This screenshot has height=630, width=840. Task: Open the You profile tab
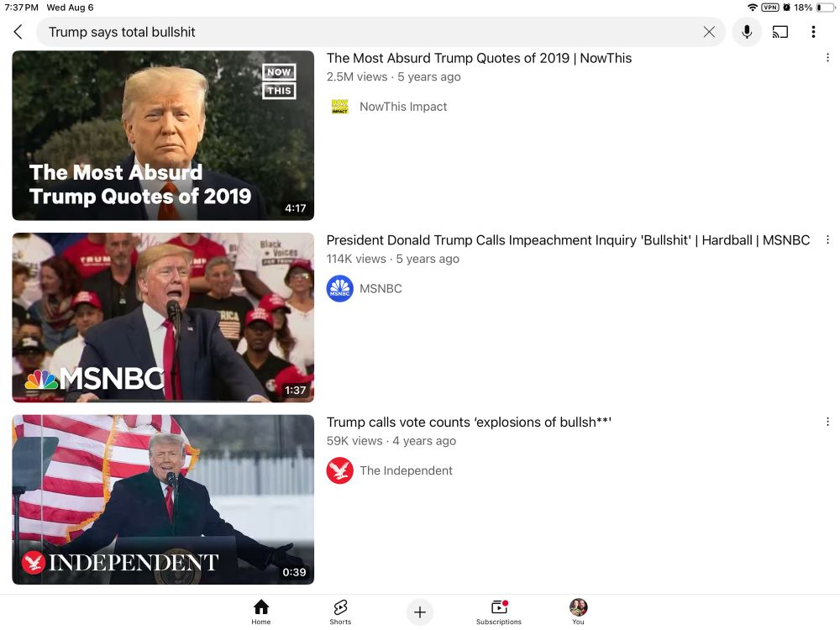[x=578, y=612]
